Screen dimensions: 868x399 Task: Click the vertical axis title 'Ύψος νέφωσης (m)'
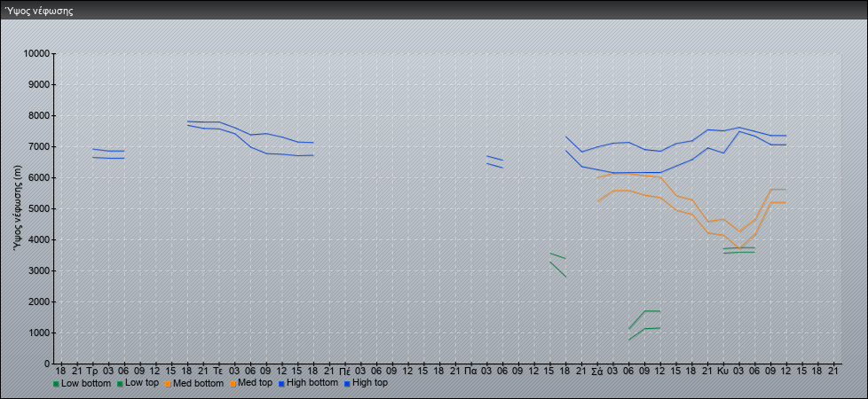19,208
